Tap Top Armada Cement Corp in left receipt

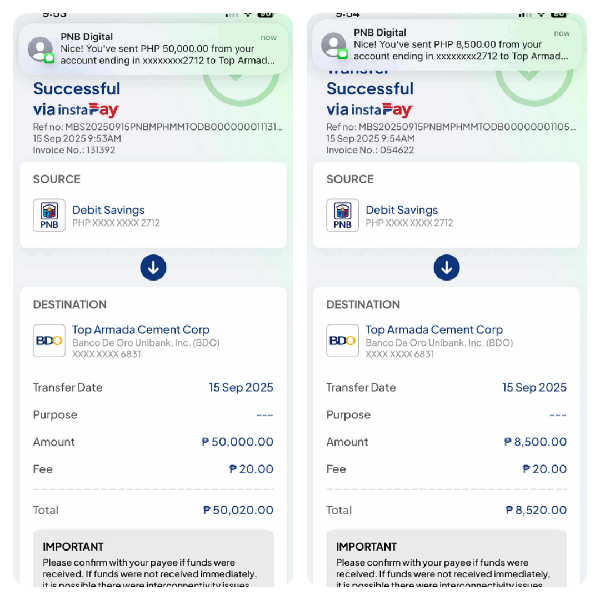(141, 329)
